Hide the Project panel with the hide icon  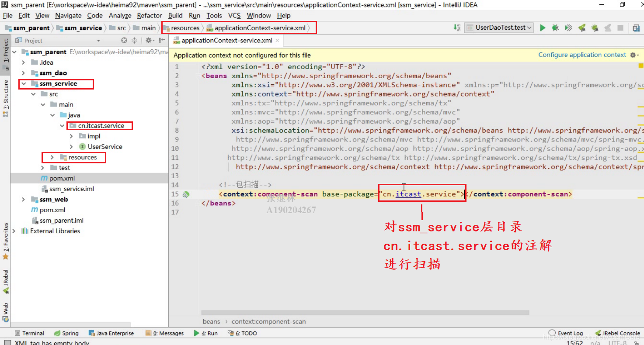tap(162, 40)
